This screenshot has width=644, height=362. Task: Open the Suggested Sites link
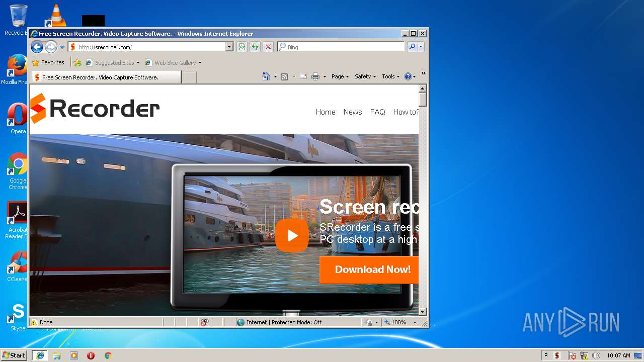112,63
